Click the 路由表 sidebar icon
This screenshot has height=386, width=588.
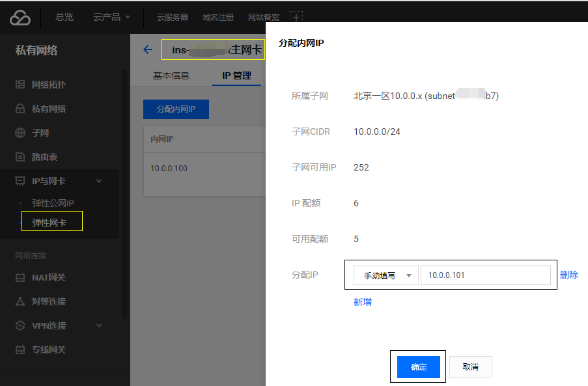coord(20,157)
